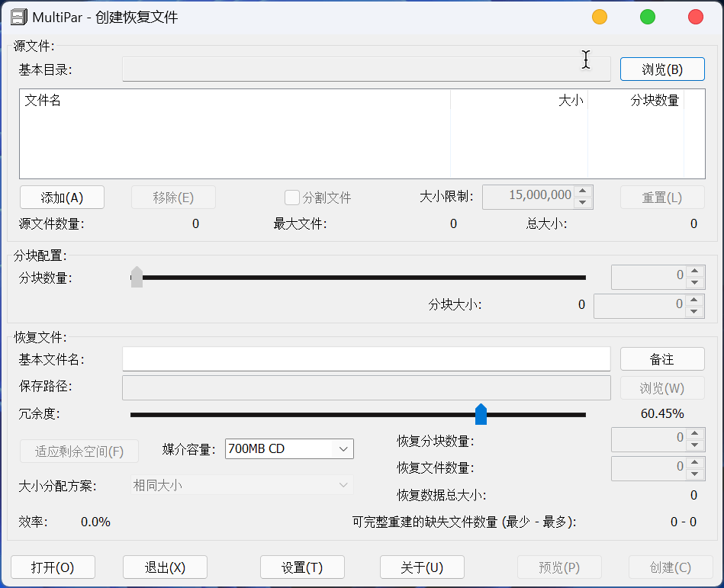Decrease 恢复分块数量 with down arrow
The height and width of the screenshot is (588, 724).
(x=695, y=445)
